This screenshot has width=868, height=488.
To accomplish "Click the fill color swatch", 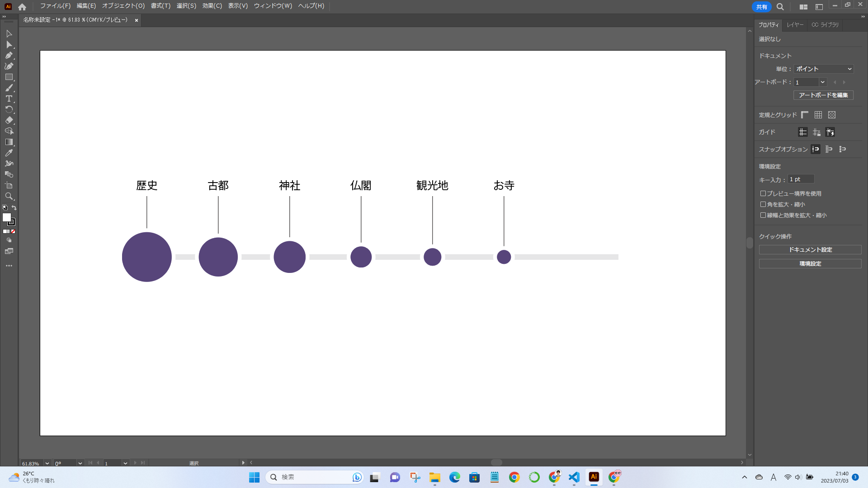I will (x=6, y=217).
